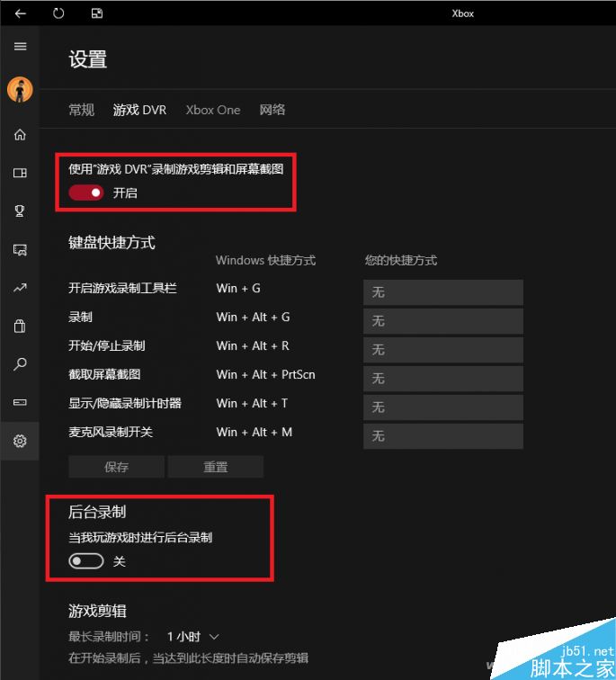The height and width of the screenshot is (680, 616).
Task: Click the 重置 button
Action: pyautogui.click(x=216, y=467)
